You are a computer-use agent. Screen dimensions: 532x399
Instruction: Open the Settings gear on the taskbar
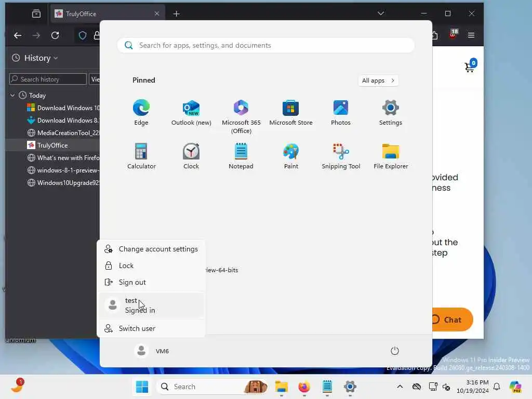point(350,387)
